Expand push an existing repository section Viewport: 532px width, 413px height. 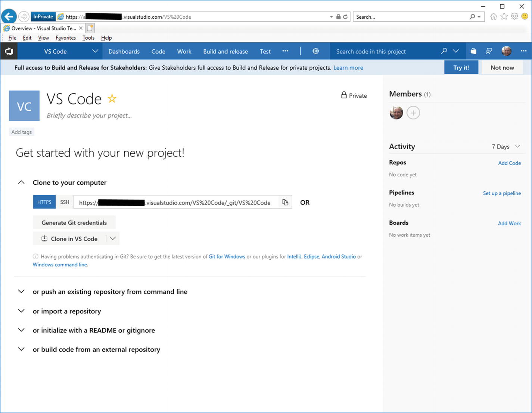click(21, 292)
